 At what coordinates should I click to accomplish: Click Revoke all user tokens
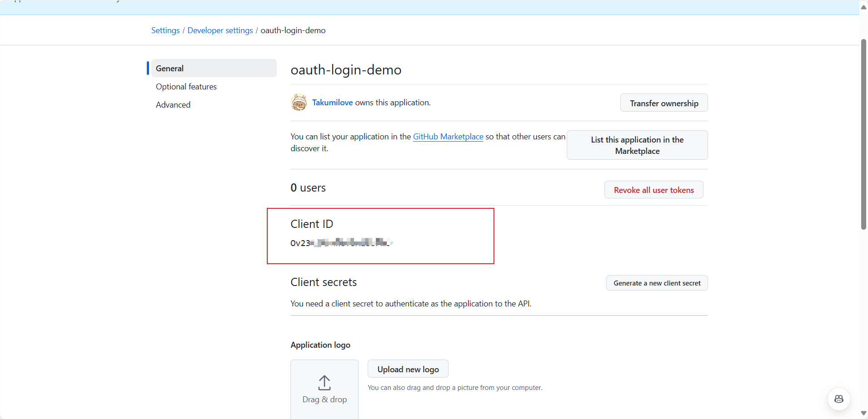(x=653, y=190)
